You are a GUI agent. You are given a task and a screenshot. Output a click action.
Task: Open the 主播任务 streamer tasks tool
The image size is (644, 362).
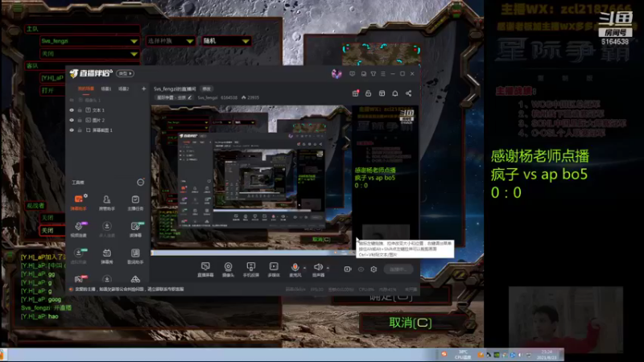(135, 203)
